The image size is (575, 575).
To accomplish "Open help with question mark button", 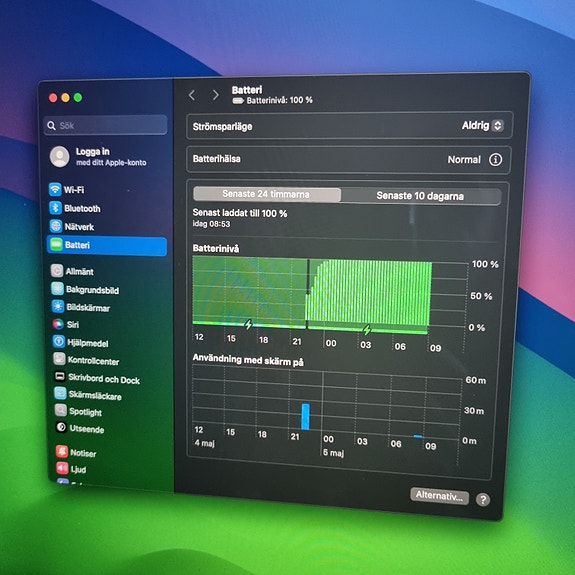I will click(483, 499).
